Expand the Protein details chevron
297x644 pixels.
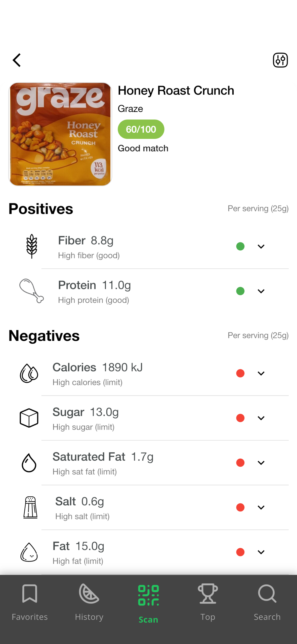pyautogui.click(x=261, y=291)
